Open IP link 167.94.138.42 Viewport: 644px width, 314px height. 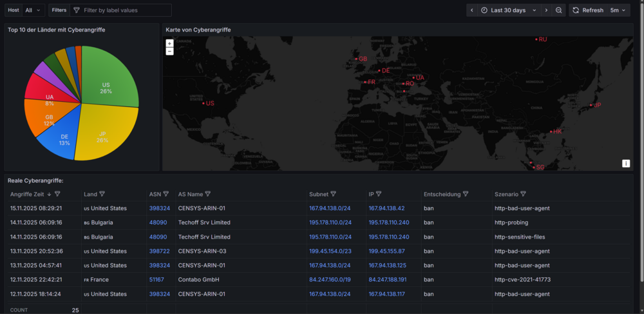[386, 208]
